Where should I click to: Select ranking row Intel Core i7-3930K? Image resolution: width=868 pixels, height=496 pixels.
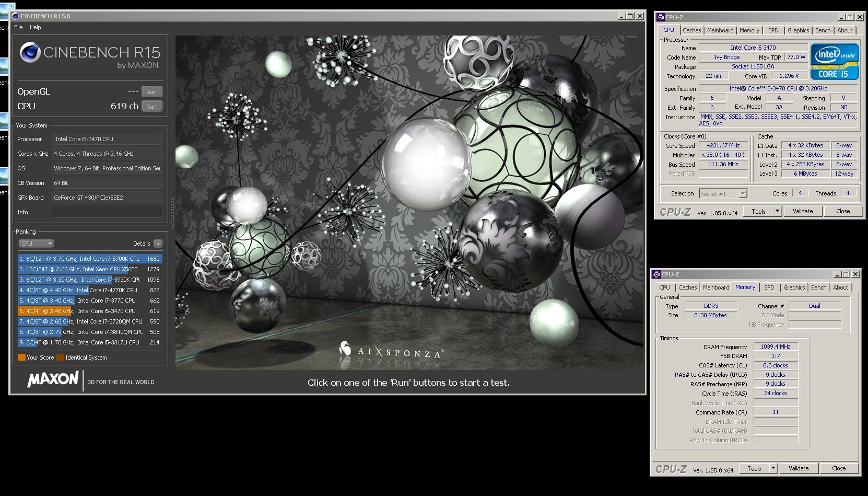coord(89,280)
